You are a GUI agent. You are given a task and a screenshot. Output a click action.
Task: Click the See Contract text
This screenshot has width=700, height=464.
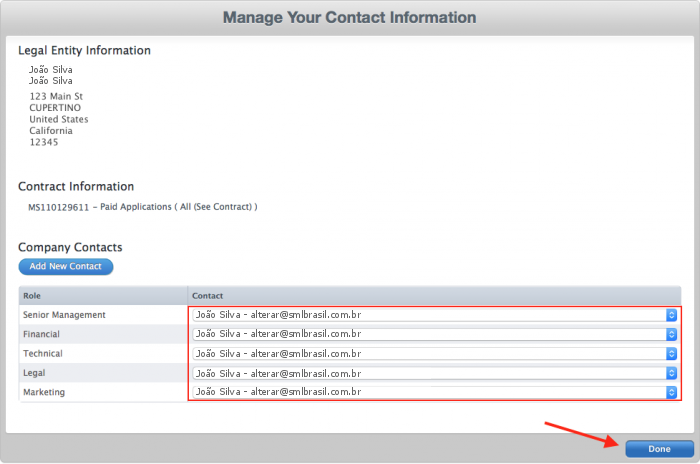tap(228, 207)
